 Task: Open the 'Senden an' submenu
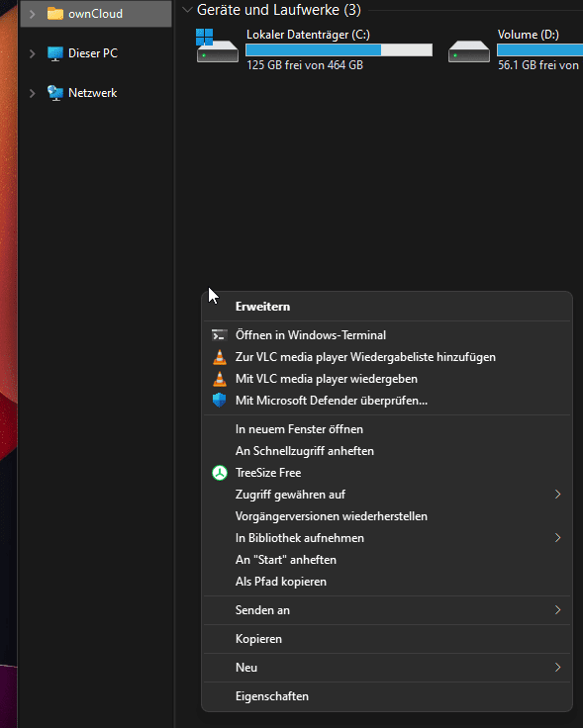coord(387,610)
